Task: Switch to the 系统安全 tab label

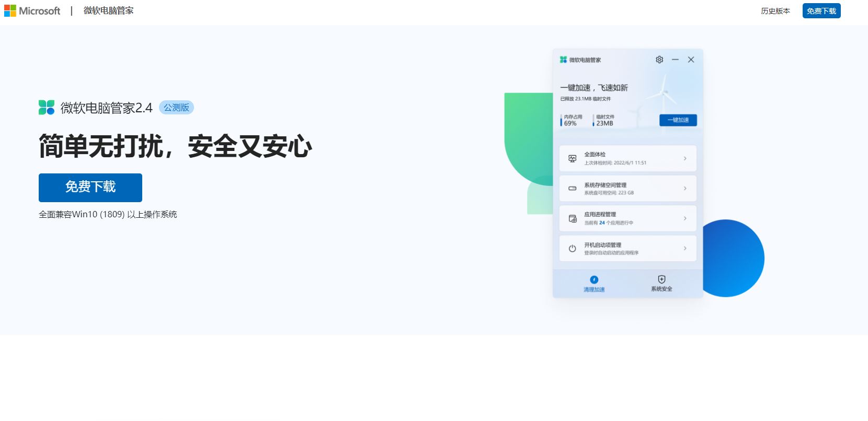Action: click(x=661, y=289)
